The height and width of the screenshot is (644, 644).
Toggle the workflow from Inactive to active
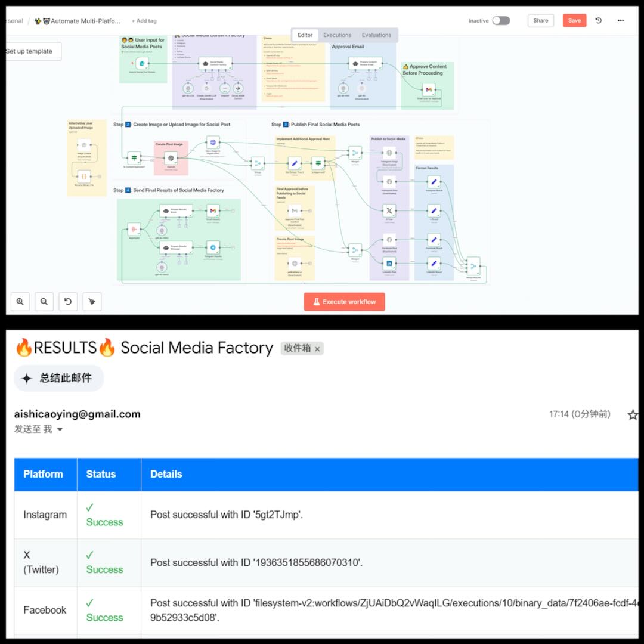[501, 21]
